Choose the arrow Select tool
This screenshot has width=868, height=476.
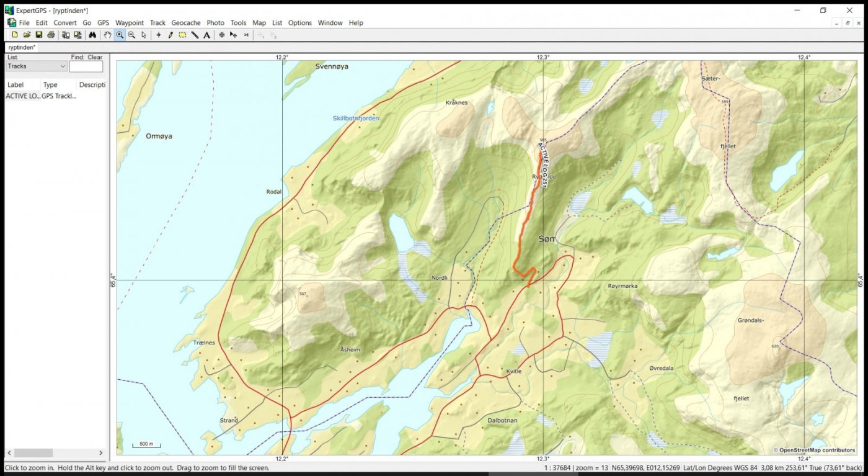(144, 35)
